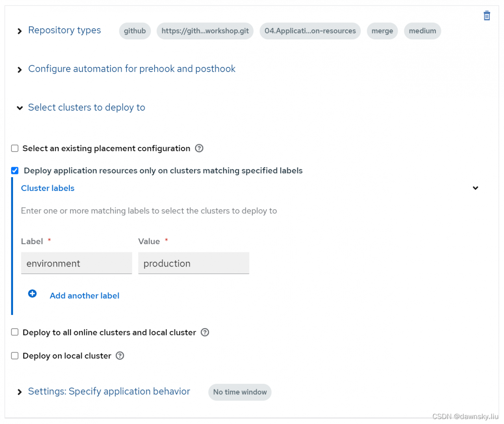Expand the Repository types section
The width and height of the screenshot is (504, 424).
(x=20, y=31)
